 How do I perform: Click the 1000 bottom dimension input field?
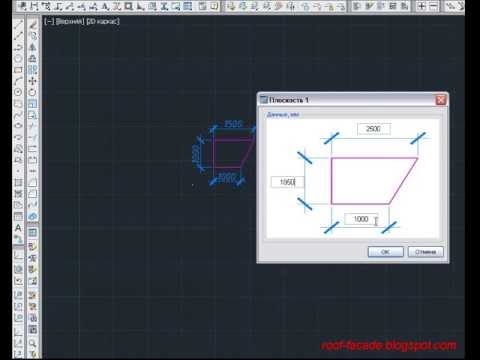pyautogui.click(x=361, y=219)
